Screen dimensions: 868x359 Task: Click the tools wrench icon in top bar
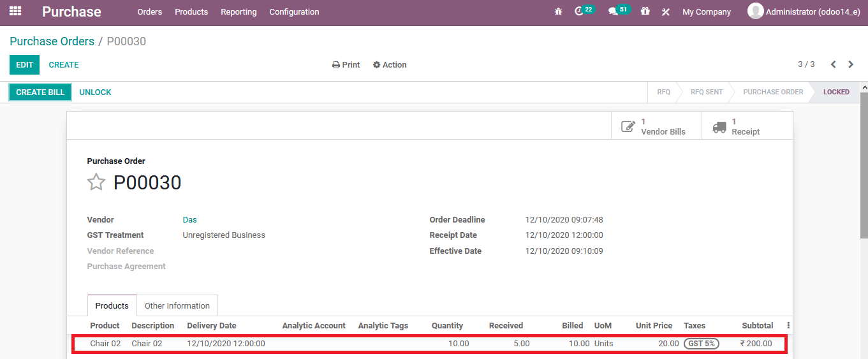tap(666, 11)
